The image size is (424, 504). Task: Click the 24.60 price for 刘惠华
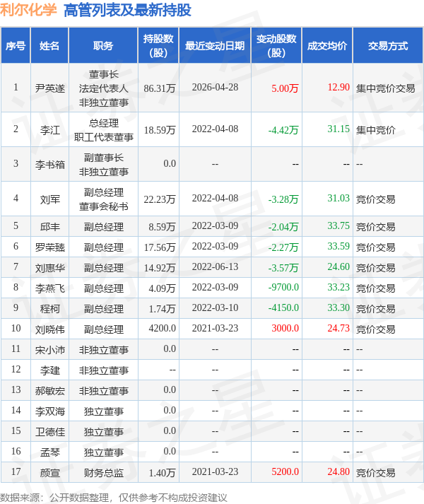coord(338,267)
